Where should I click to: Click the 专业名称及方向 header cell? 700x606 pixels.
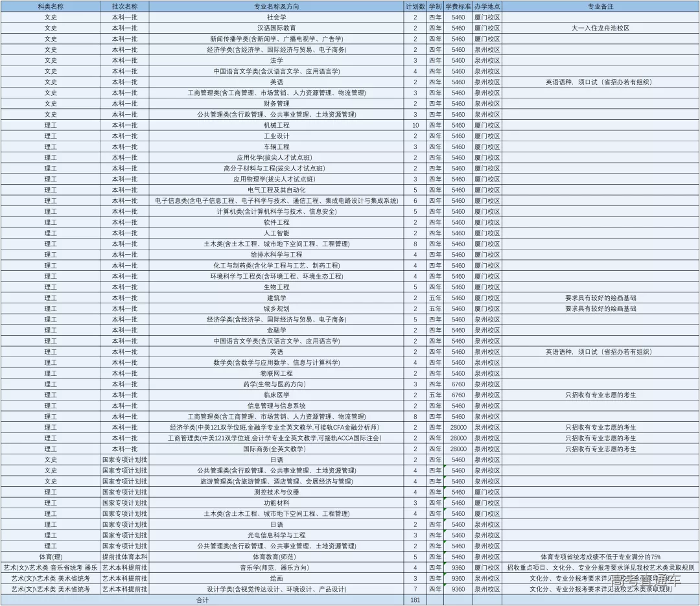(x=276, y=6)
